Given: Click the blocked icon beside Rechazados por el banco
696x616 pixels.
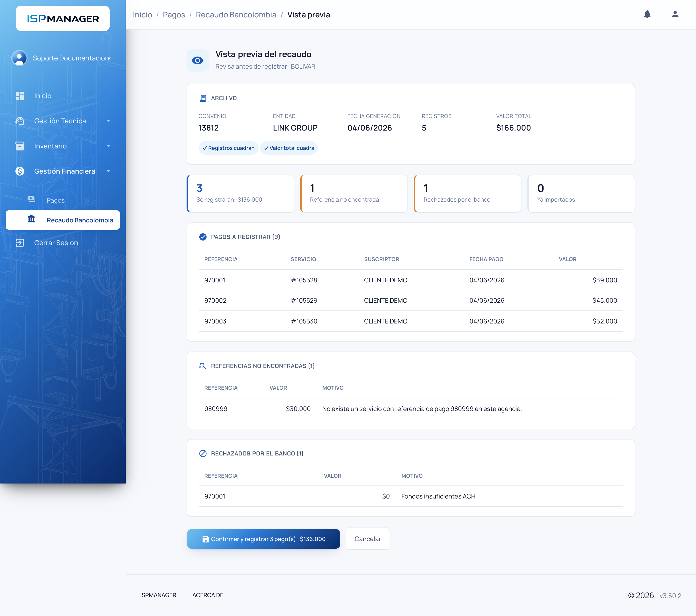Looking at the screenshot, I should tap(203, 454).
